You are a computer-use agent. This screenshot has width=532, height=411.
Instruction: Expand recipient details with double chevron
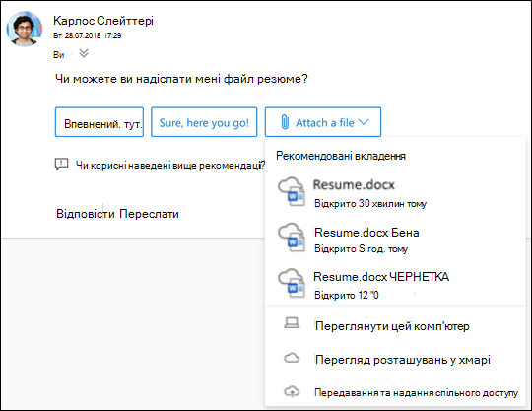(x=84, y=53)
